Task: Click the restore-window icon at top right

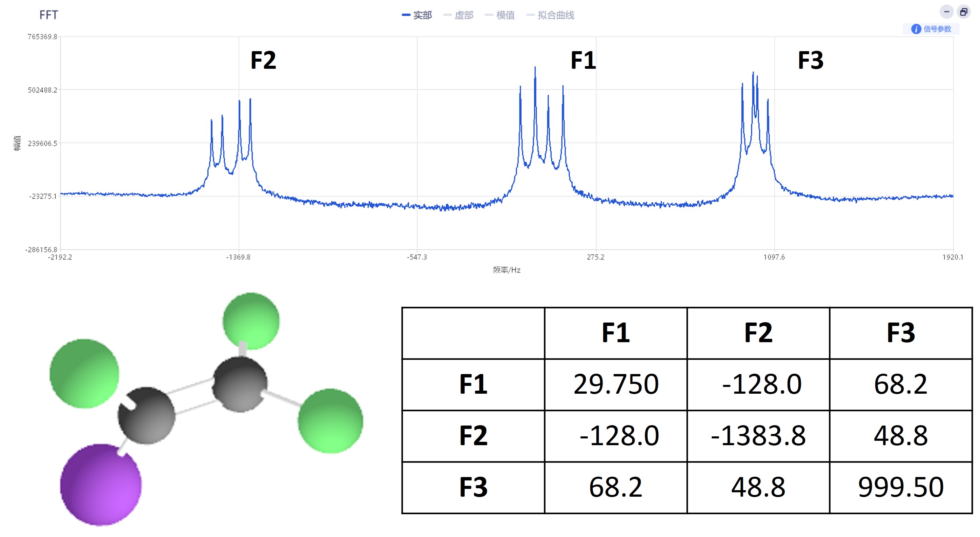Action: coord(964,12)
